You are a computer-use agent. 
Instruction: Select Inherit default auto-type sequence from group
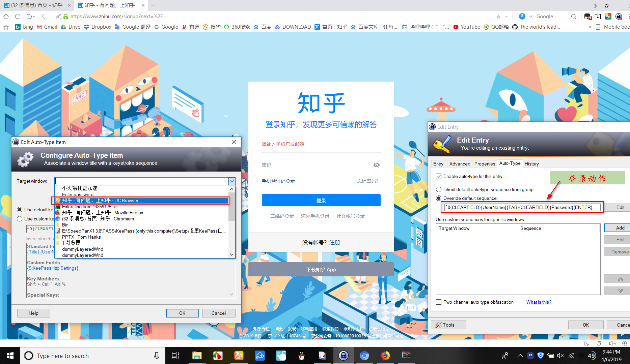439,189
